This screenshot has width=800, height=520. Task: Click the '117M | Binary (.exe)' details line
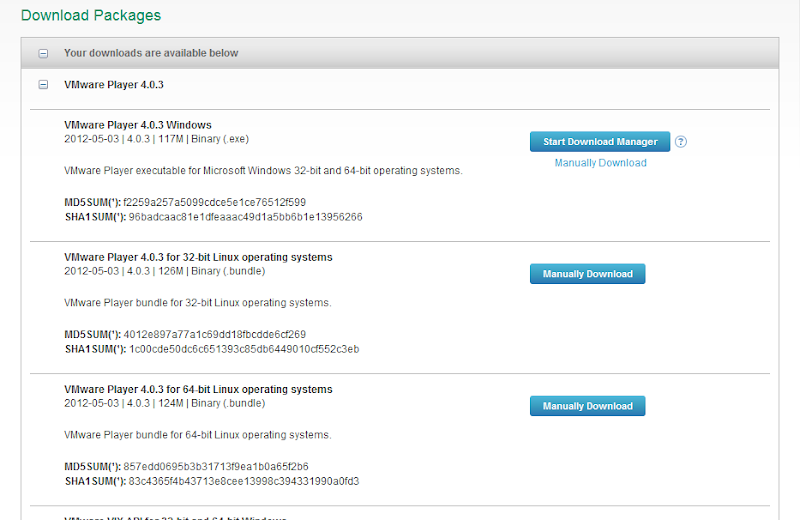(x=157, y=139)
